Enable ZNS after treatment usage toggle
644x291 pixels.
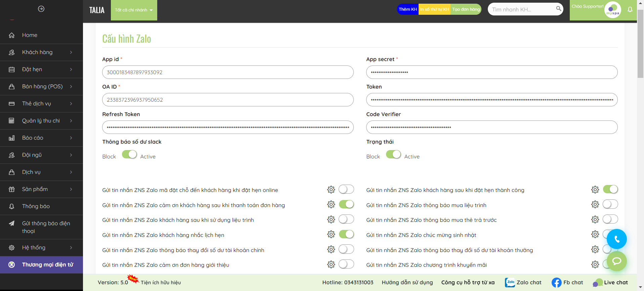(x=346, y=219)
